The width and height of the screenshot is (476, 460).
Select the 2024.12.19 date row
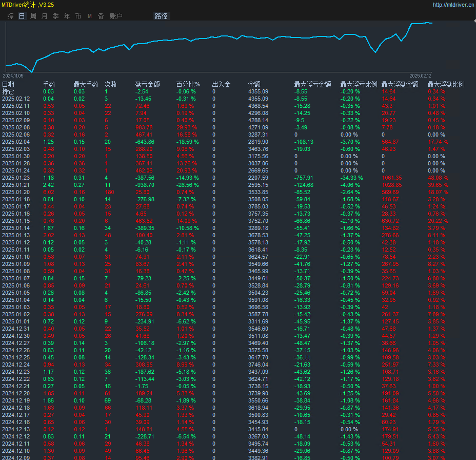[16, 400]
